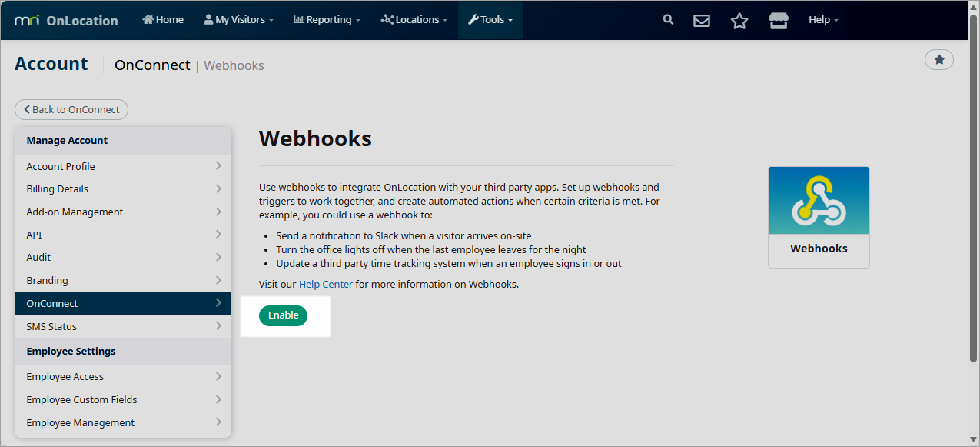This screenshot has height=447, width=980.
Task: Expand the Employee Access chevron
Action: coord(218,376)
